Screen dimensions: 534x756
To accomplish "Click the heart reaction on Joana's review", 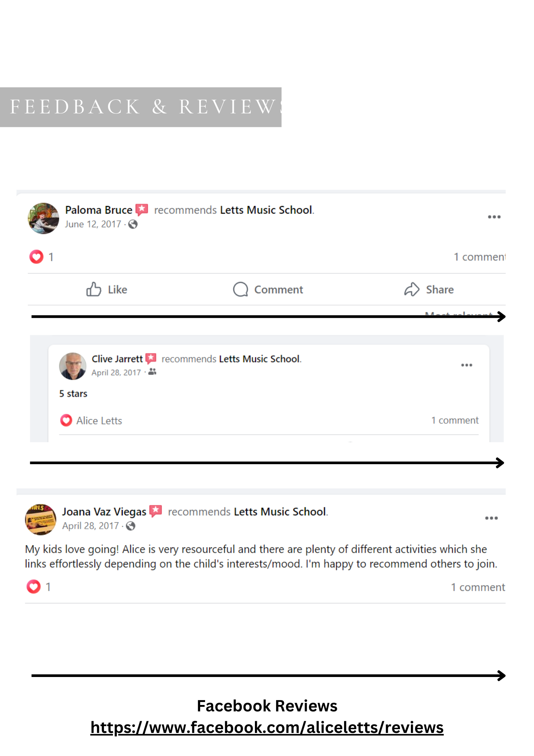I will (x=34, y=587).
